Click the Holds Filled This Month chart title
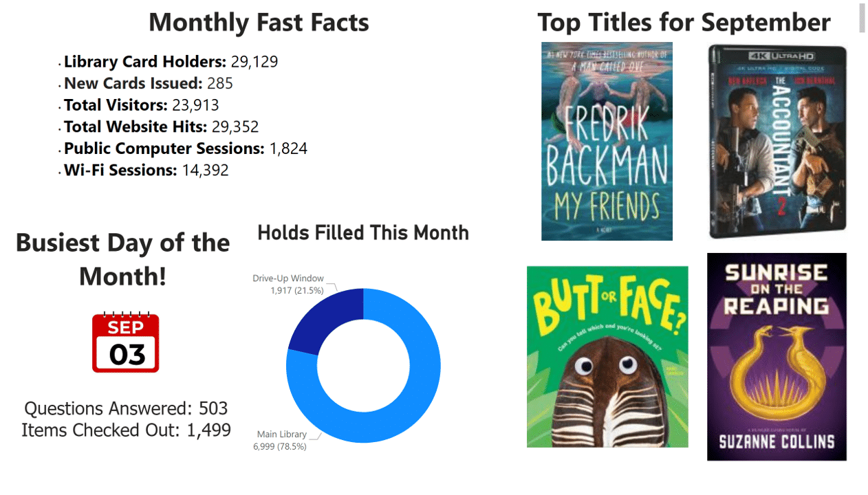Screen dimensions: 868x495 (x=363, y=233)
